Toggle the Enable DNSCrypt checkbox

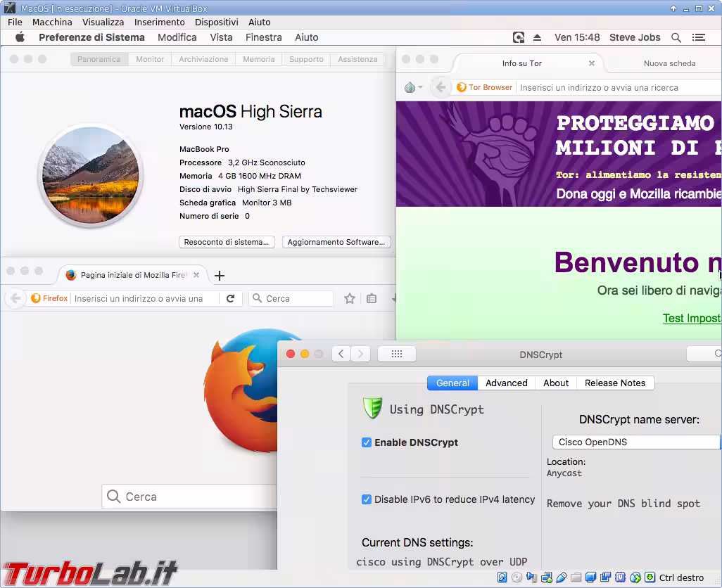(367, 442)
